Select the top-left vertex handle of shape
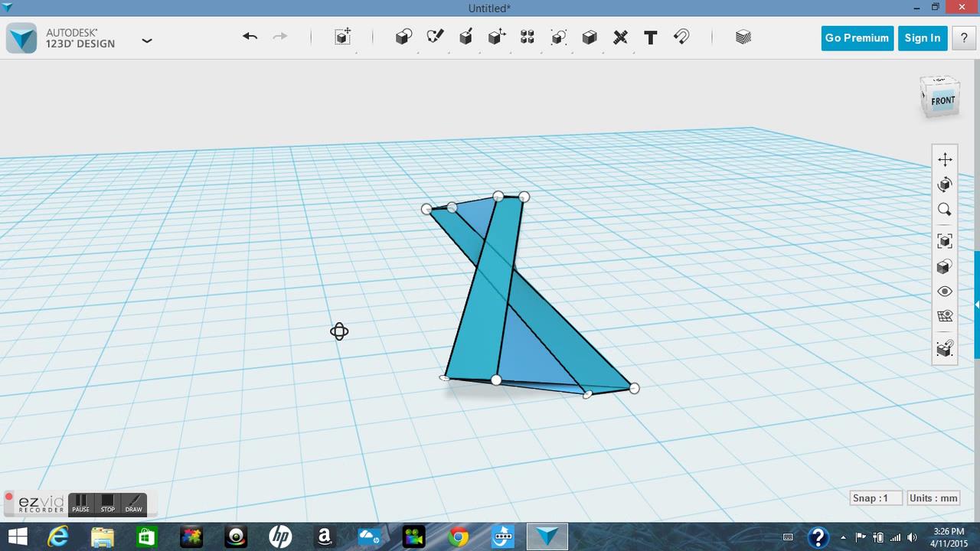The image size is (980, 551). tap(426, 209)
